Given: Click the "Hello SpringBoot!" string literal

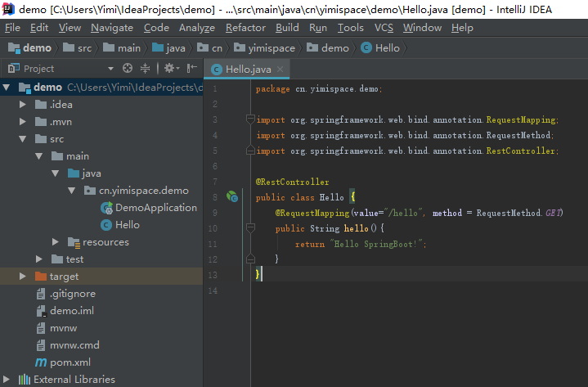Looking at the screenshot, I should pyautogui.click(x=377, y=244).
